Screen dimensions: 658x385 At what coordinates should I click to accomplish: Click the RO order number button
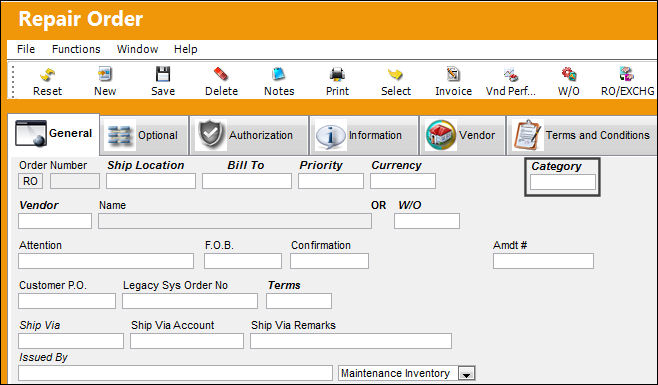tap(30, 181)
